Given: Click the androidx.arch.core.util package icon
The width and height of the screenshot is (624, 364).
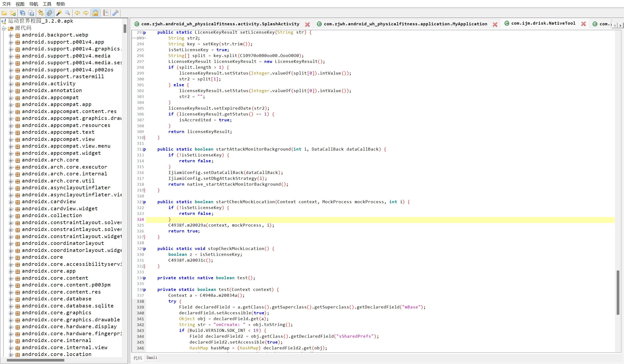Looking at the screenshot, I should (18, 181).
